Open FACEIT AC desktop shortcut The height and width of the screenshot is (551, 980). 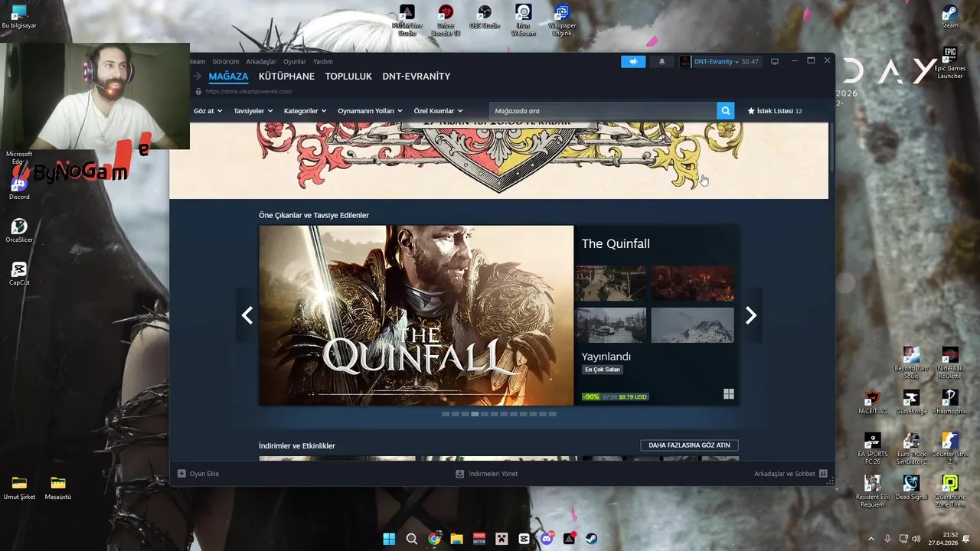(x=872, y=402)
